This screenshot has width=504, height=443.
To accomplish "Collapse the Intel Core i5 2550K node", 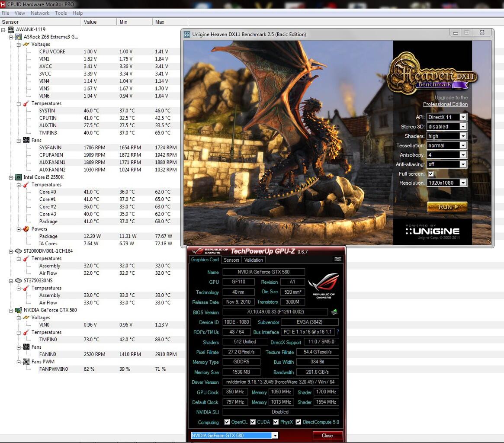I will 11,177.
